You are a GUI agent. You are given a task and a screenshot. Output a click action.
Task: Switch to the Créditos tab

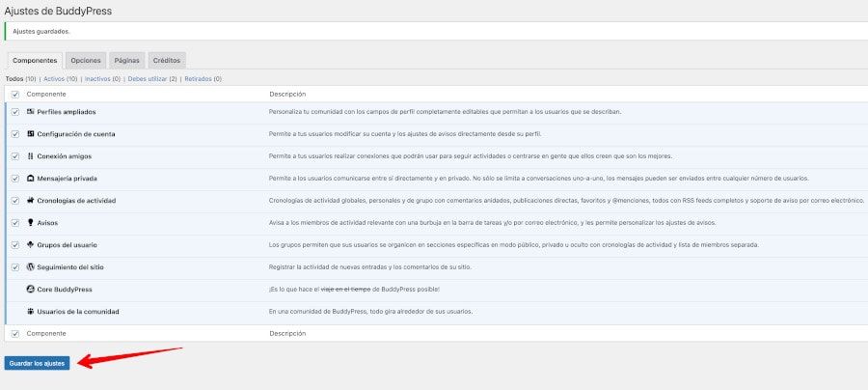167,61
